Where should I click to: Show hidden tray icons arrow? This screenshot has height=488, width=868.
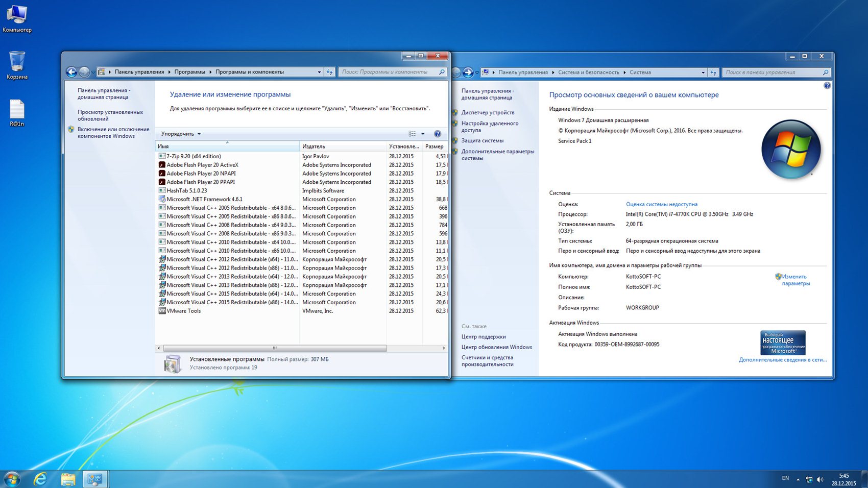point(798,479)
